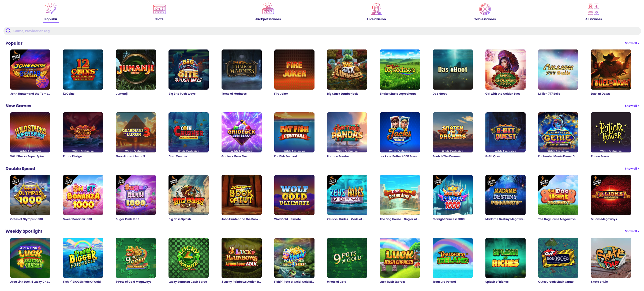Image resolution: width=644 pixels, height=291 pixels.
Task: Focus the Game, Provider or Tag search field
Action: [322, 31]
